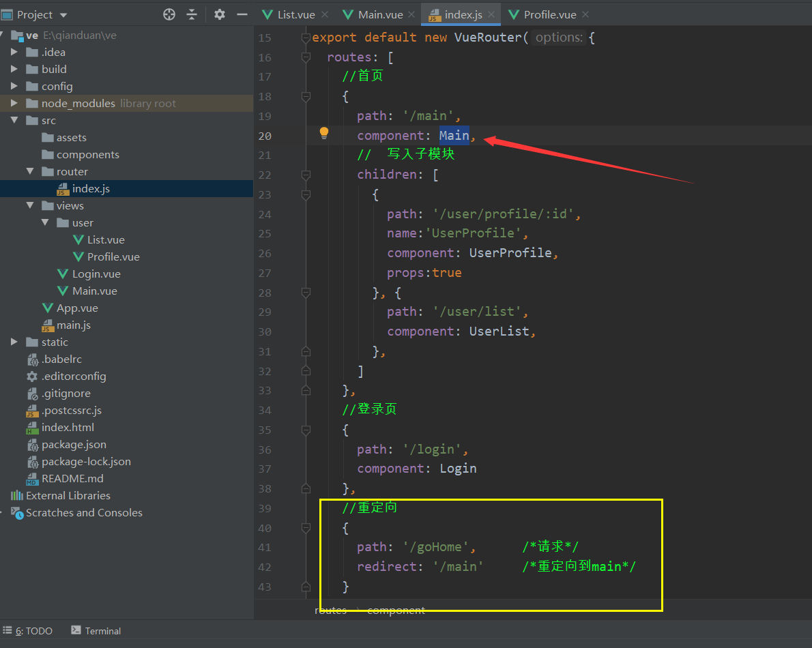The image size is (812, 648).
Task: Click the Login component on line 37
Action: 459,469
